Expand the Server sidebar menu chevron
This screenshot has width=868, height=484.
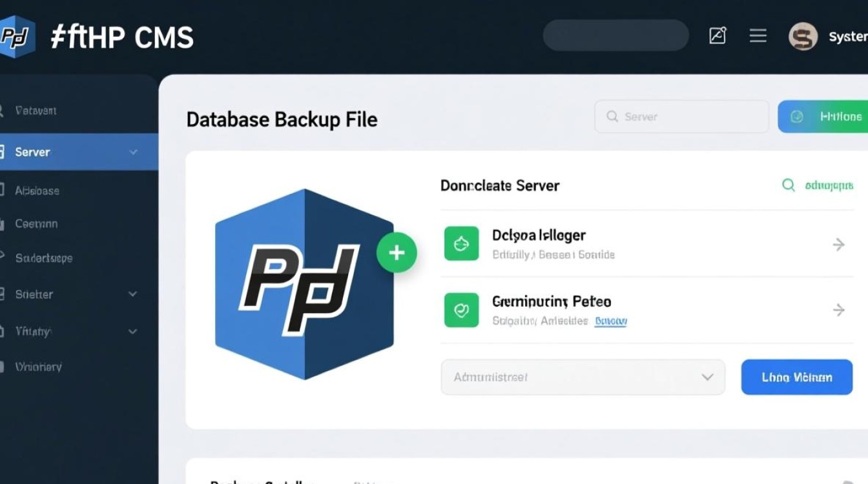133,152
